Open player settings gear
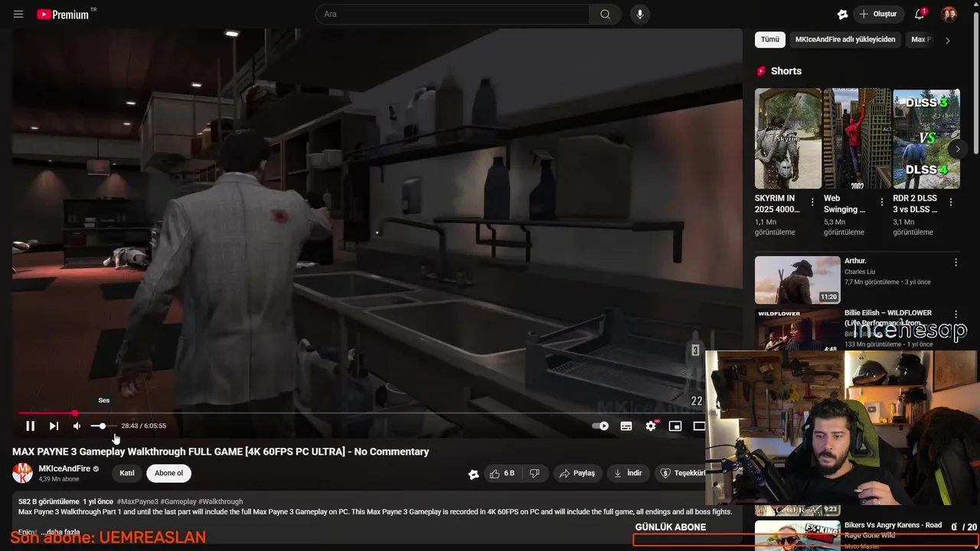The image size is (980, 551). (x=651, y=426)
